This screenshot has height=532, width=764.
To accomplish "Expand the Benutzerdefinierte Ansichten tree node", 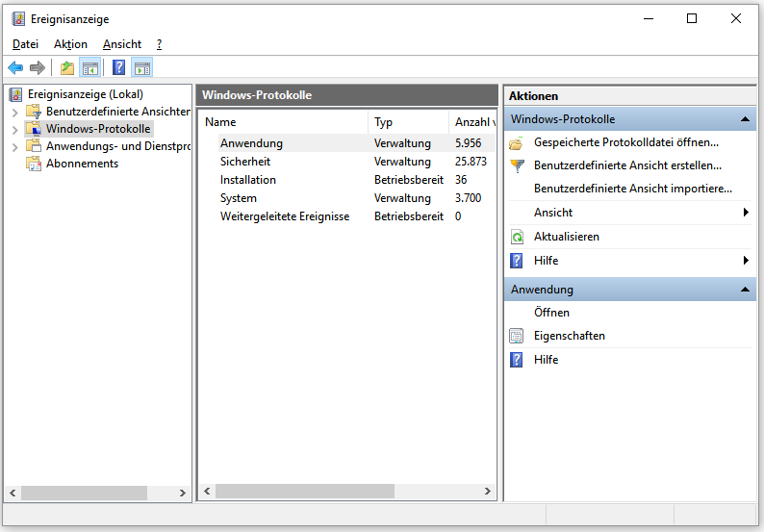I will coord(14,113).
